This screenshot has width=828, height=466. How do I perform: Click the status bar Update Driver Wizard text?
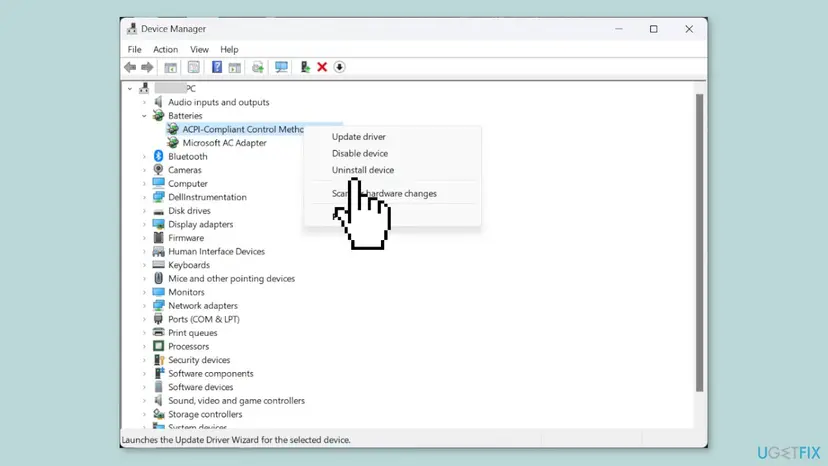click(236, 440)
